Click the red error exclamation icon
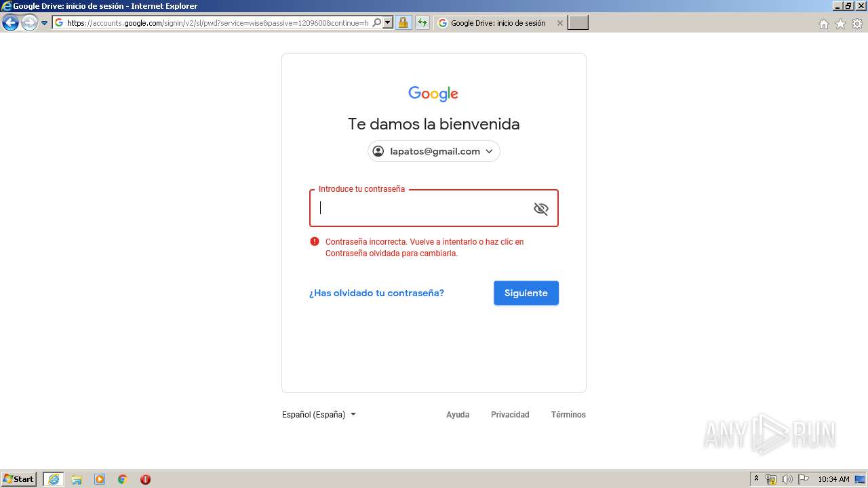Image resolution: width=868 pixels, height=488 pixels. click(315, 241)
